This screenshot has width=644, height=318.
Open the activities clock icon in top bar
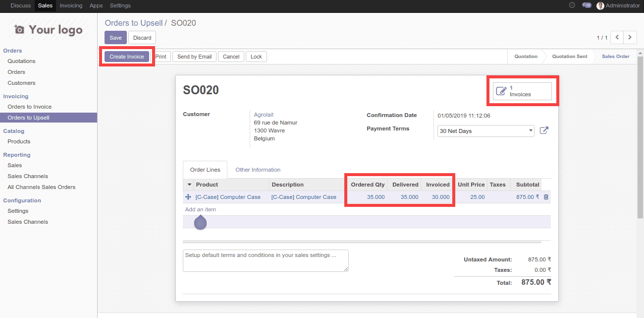572,5
